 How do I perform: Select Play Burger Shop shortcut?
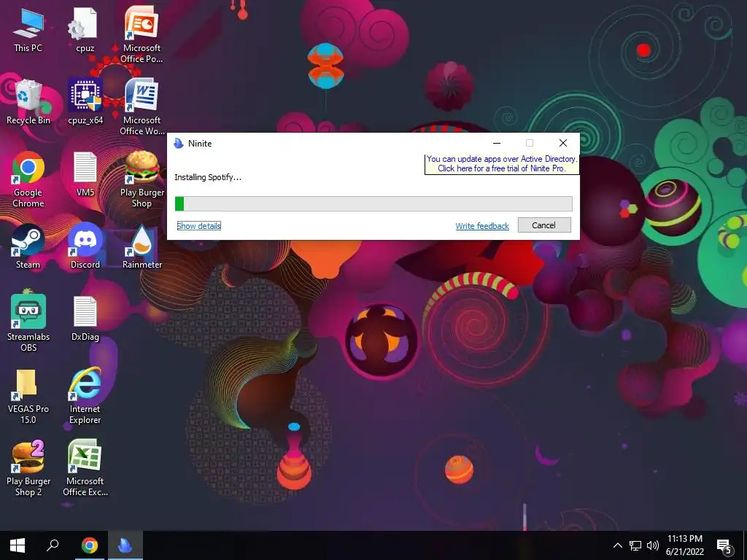pyautogui.click(x=142, y=179)
